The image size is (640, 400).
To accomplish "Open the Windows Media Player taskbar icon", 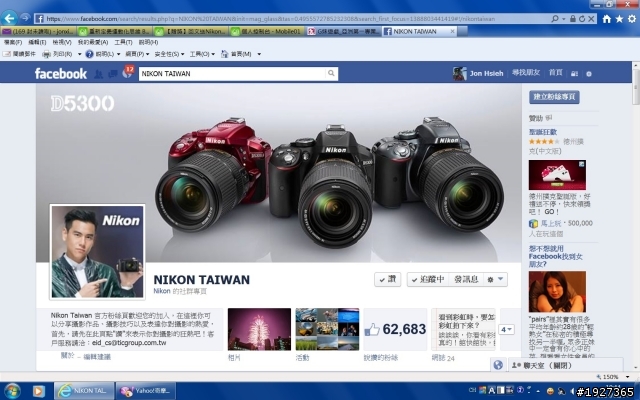I will pyautogui.click(x=38, y=391).
